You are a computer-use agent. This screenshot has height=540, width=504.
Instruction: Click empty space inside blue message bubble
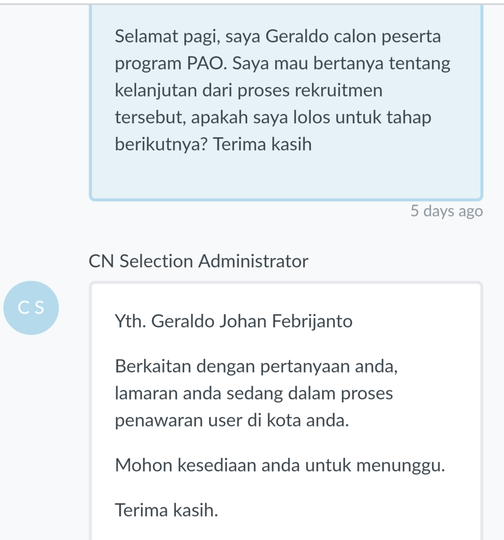(x=286, y=177)
